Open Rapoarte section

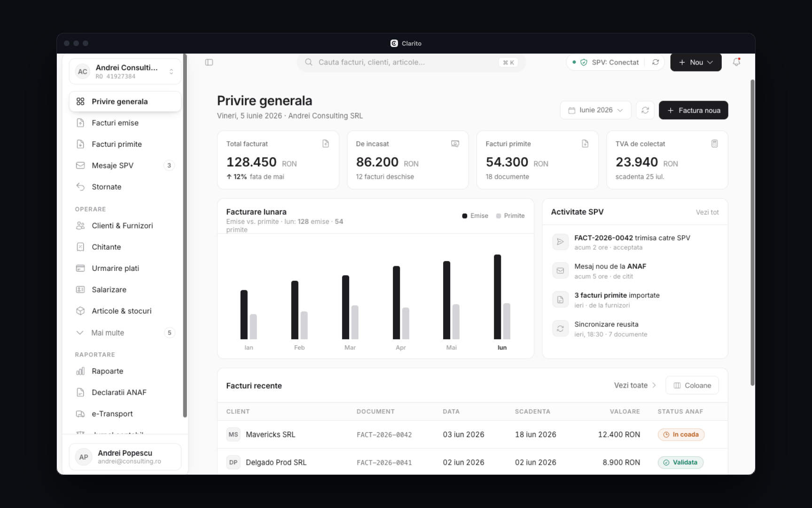(x=125, y=371)
